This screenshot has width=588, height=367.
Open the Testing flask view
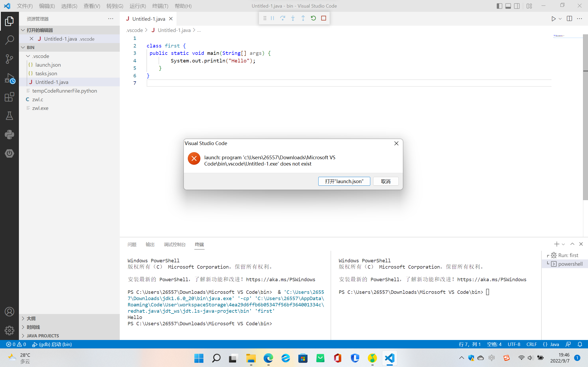9,116
